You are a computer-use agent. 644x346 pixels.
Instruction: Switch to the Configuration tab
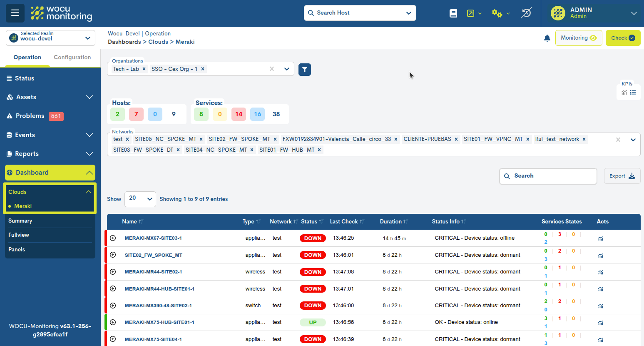[72, 58]
